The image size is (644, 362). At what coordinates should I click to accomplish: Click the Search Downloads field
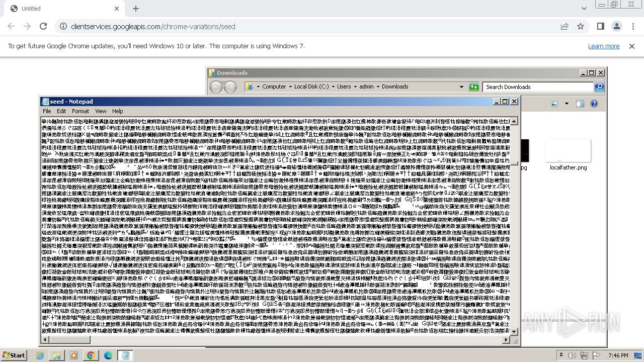[538, 87]
